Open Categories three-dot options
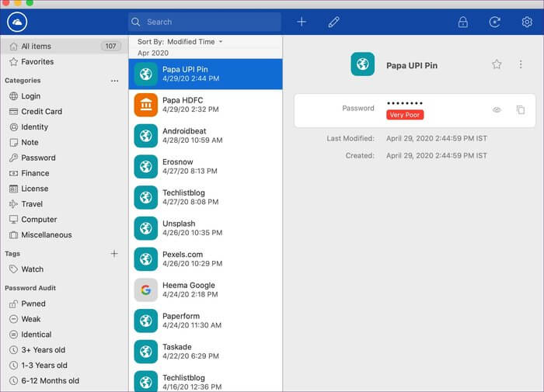Image resolution: width=544 pixels, height=392 pixels. click(114, 81)
